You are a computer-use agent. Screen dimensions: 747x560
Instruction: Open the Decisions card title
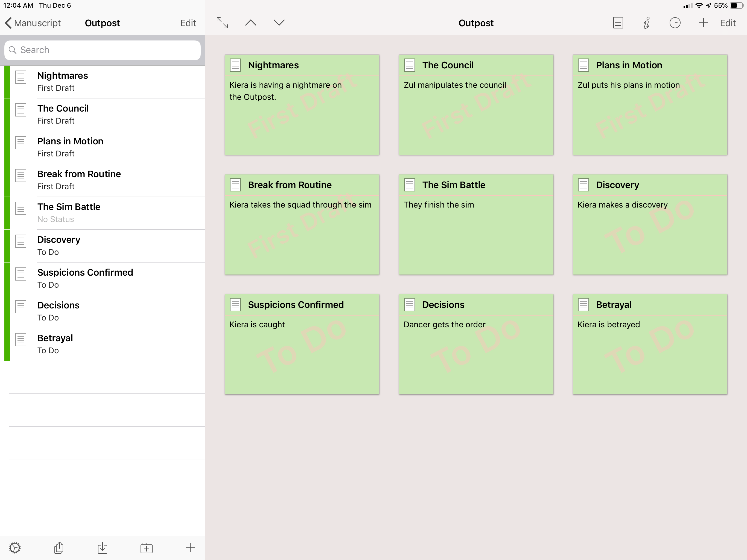tap(443, 305)
